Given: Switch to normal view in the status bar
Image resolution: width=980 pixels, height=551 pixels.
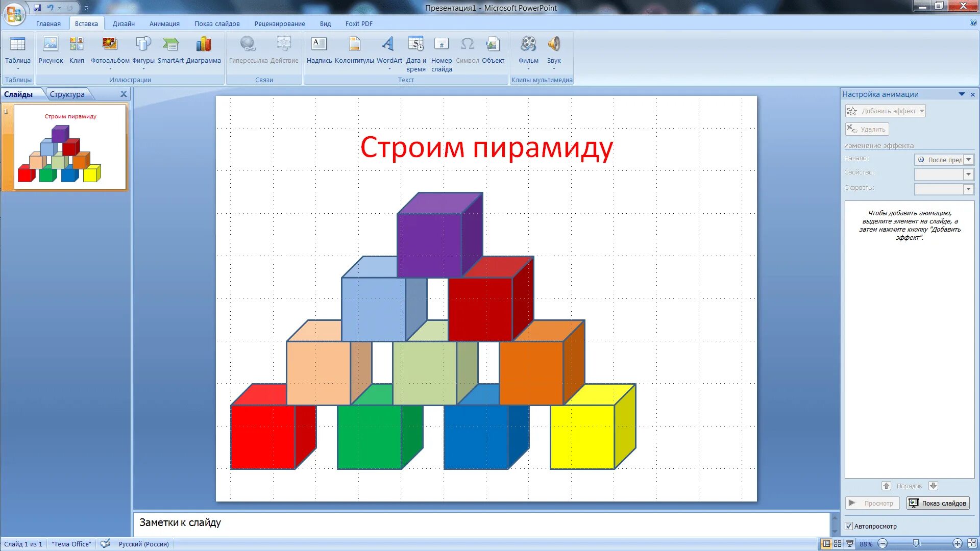Looking at the screenshot, I should click(x=826, y=544).
